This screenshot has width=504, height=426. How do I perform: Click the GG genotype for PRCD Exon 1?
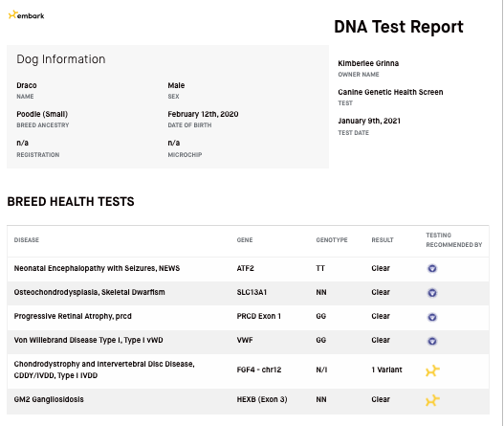pyautogui.click(x=321, y=316)
